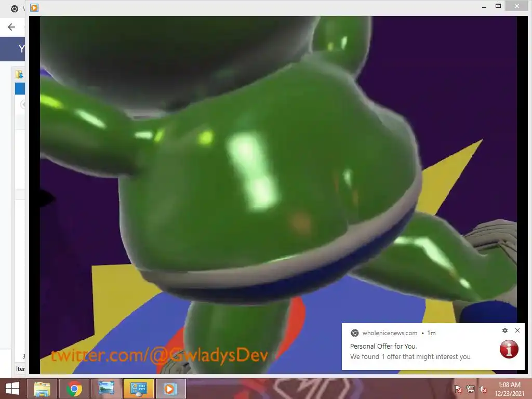Open the clock showing 1:08 AM
The width and height of the screenshot is (532, 399).
(x=509, y=389)
